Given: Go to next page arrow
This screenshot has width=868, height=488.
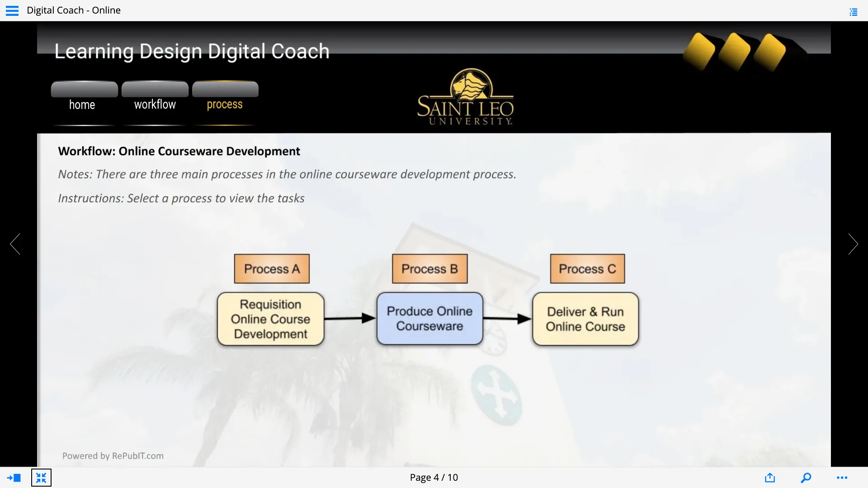Looking at the screenshot, I should 853,244.
